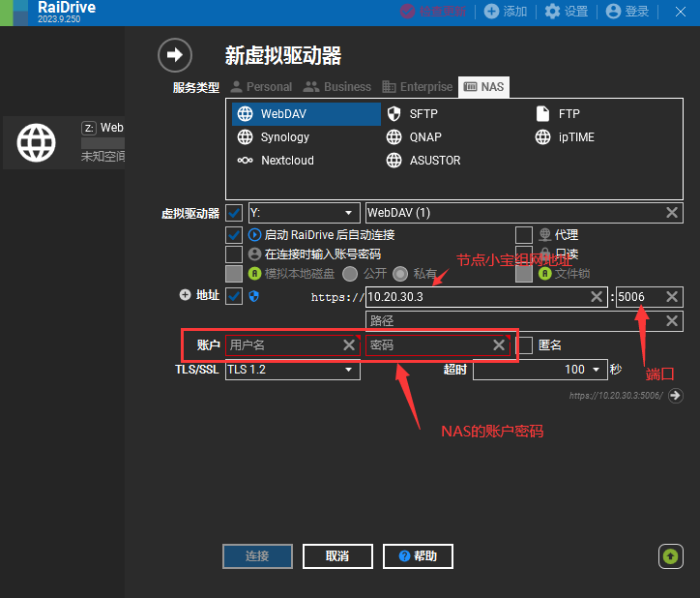This screenshot has height=598, width=700.
Task: Click the 帮助 help button
Action: pos(418,556)
